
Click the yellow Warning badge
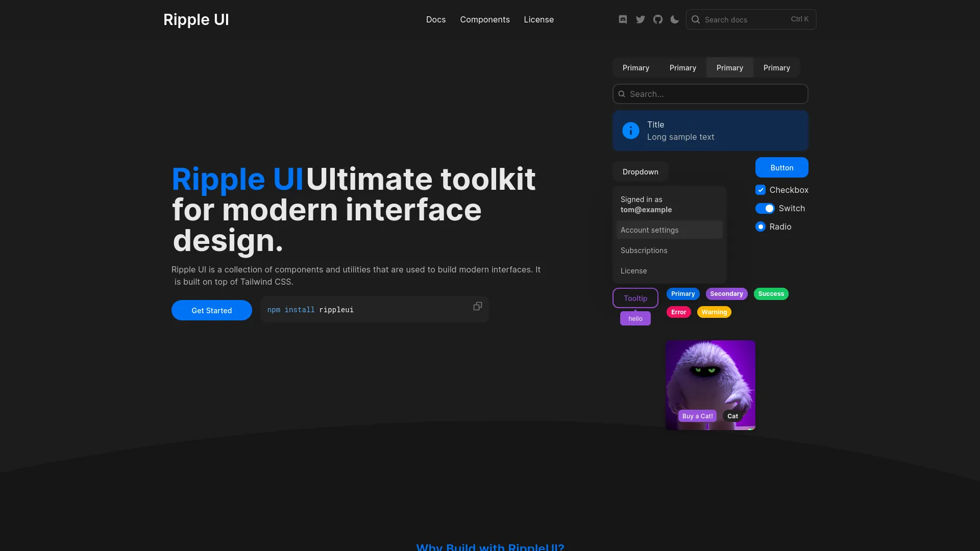[x=714, y=312]
